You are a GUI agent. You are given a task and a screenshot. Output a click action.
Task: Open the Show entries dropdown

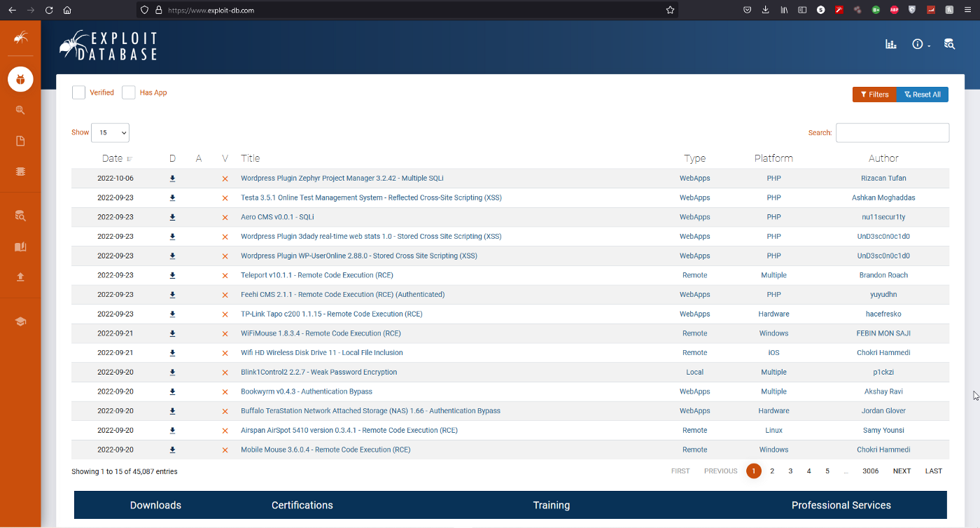[x=110, y=132]
